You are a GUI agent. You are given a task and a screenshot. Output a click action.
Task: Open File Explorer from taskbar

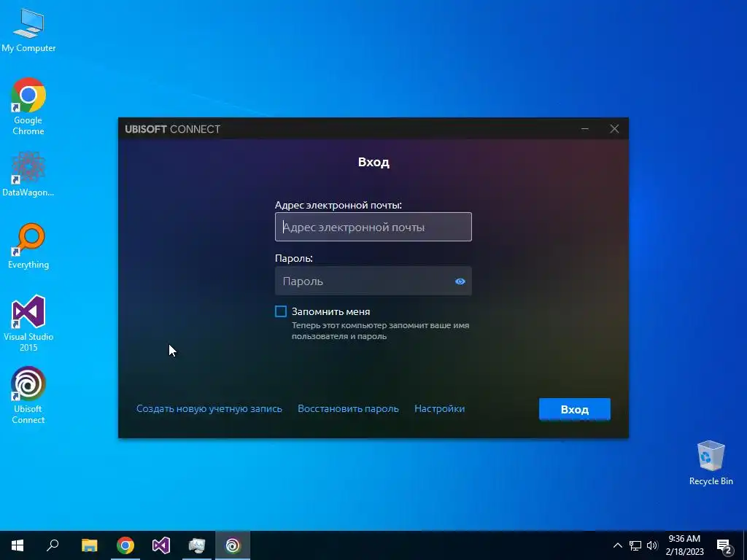tap(89, 545)
